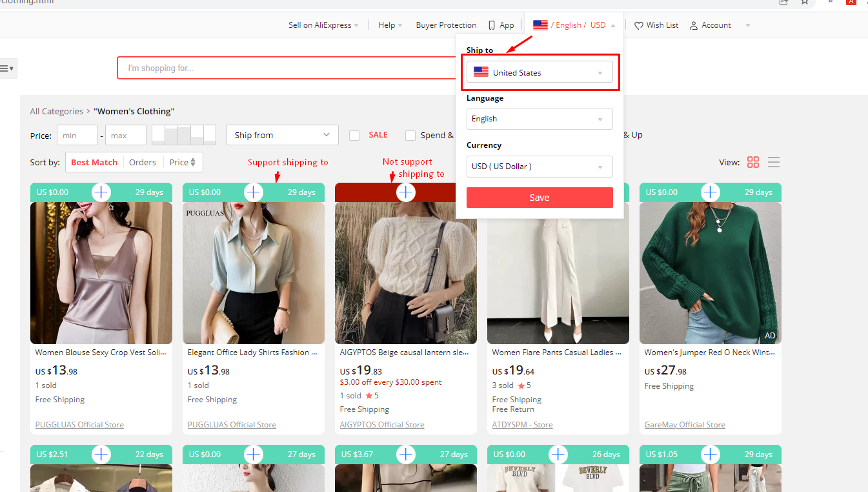The height and width of the screenshot is (492, 868).
Task: Open the Wish List heart icon
Action: pyautogui.click(x=639, y=25)
